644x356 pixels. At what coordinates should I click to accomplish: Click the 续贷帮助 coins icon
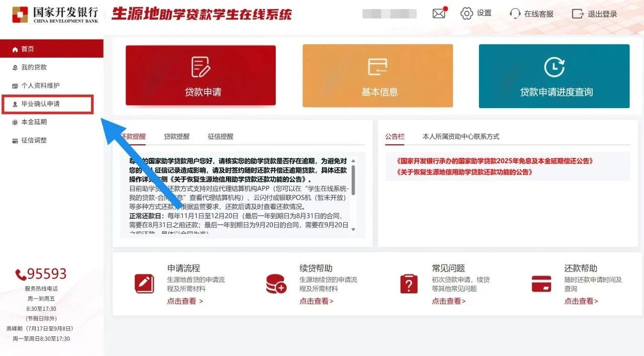[276, 284]
